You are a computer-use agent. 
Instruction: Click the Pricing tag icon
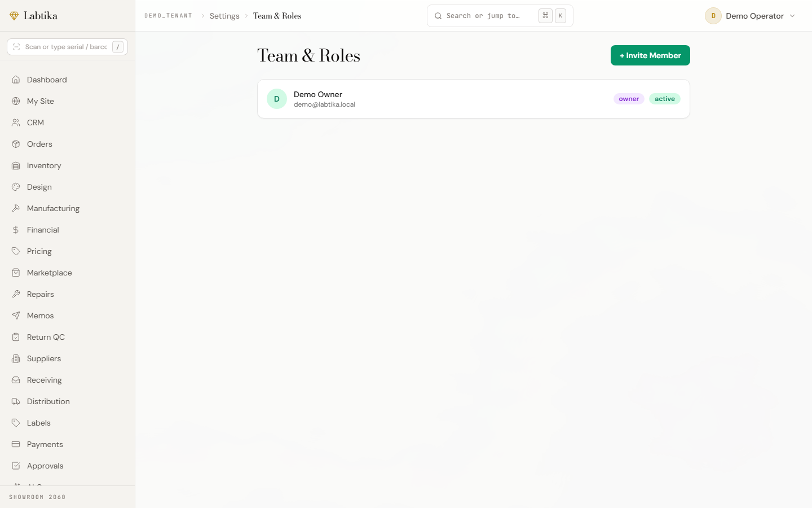click(16, 251)
